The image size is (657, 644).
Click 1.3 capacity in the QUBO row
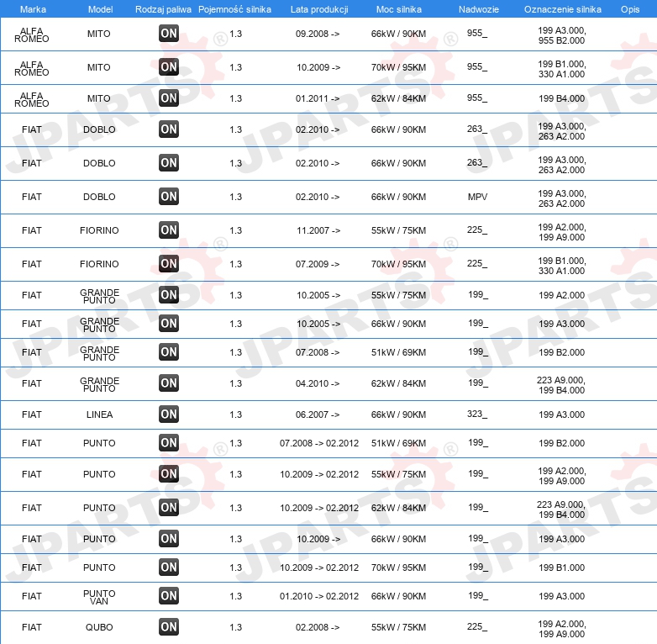pyautogui.click(x=236, y=627)
